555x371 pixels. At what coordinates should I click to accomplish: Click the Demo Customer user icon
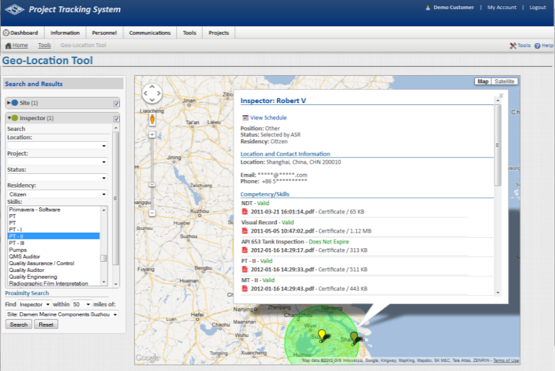click(428, 7)
